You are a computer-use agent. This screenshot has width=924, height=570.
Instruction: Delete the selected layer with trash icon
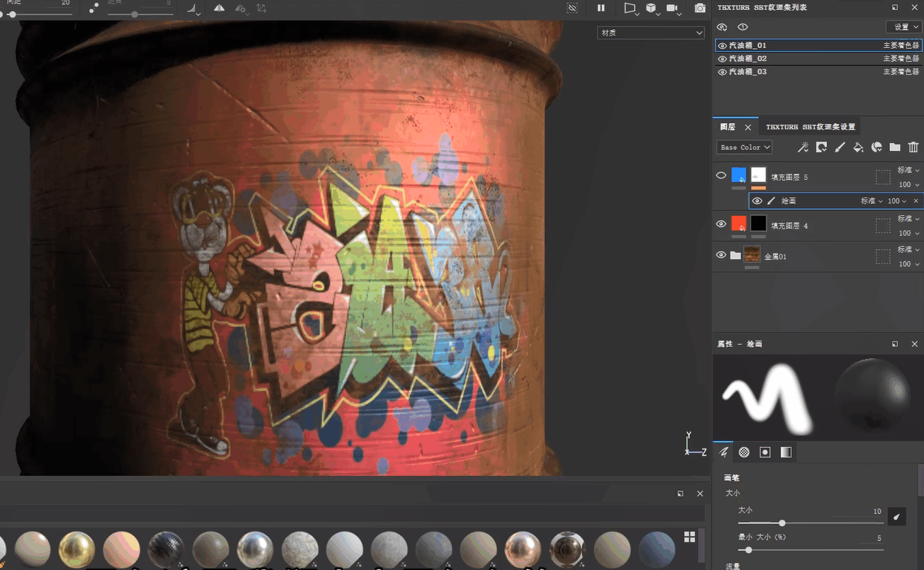pyautogui.click(x=913, y=147)
